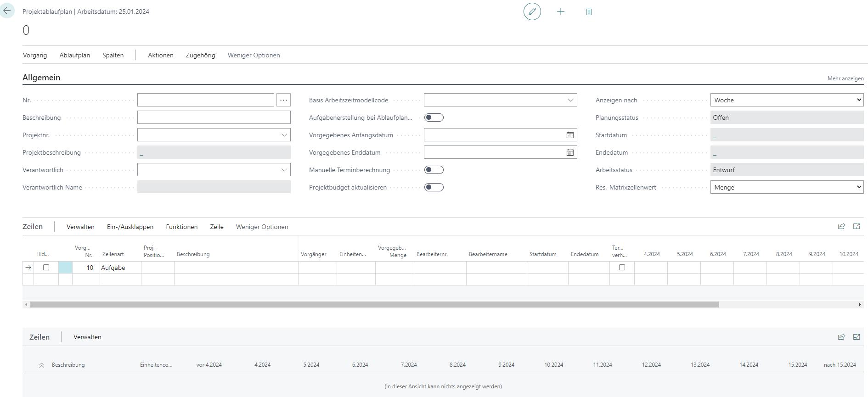Click Beschreibung cell in row 10
This screenshot has width=868, height=397.
[236, 268]
